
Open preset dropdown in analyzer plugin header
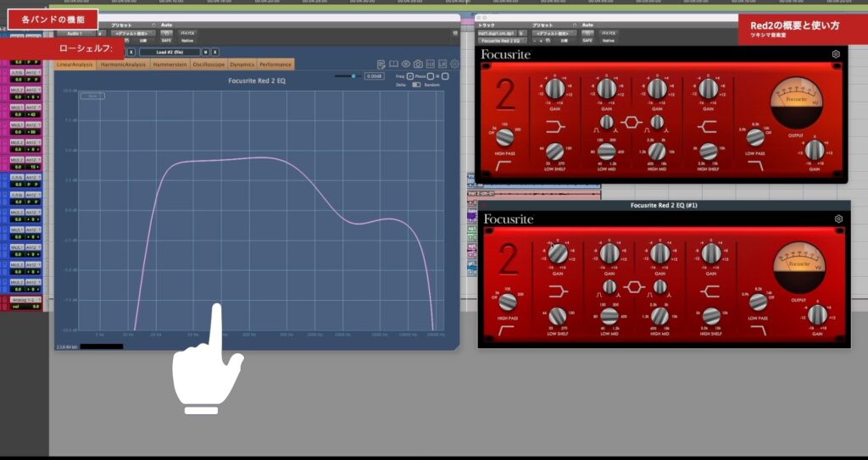coord(133,34)
